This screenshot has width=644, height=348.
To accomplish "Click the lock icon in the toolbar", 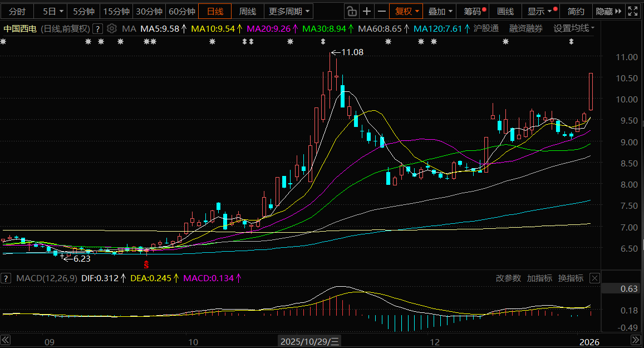I will point(351,11).
